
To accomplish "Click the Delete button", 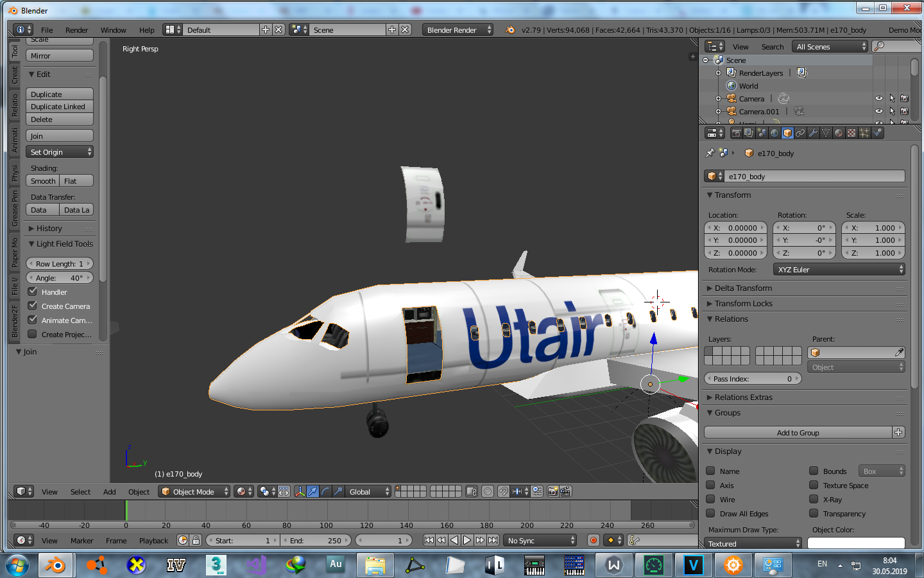I will (x=60, y=119).
